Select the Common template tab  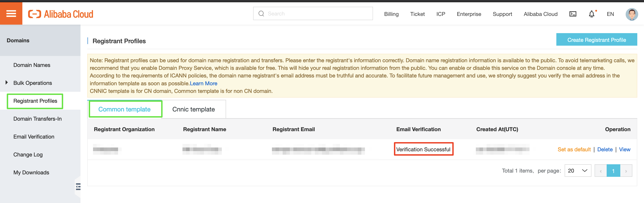click(125, 109)
